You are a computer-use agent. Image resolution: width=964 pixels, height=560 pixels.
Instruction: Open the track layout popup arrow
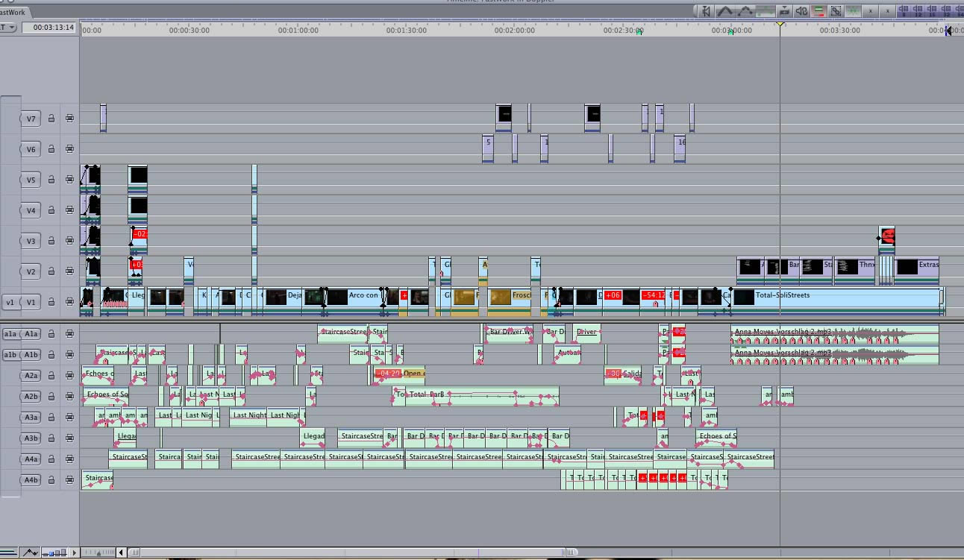74,553
